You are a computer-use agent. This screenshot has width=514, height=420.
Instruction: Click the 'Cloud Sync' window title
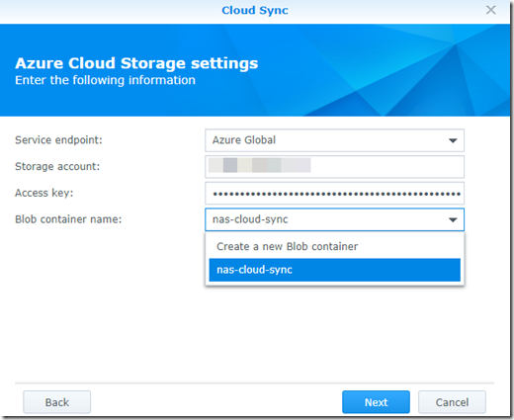coord(255,10)
